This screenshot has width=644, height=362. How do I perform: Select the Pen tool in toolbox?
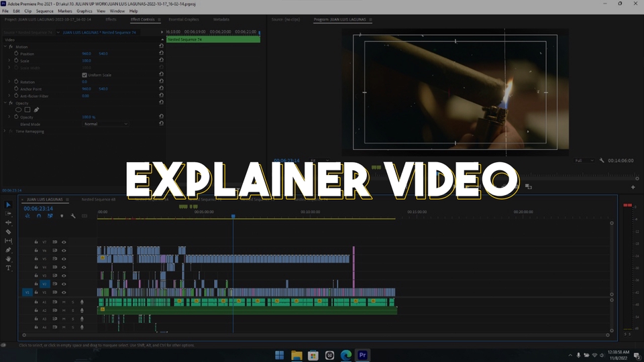coord(8,249)
